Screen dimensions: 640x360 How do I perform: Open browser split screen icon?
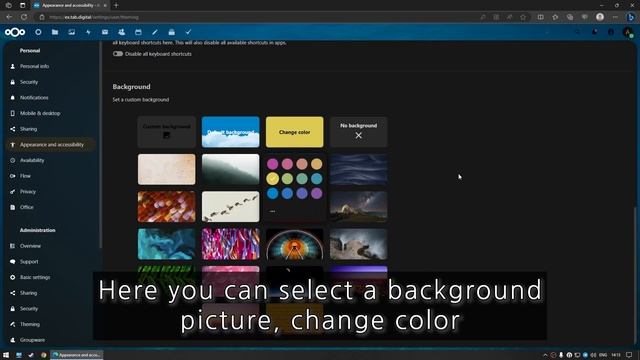pos(540,17)
